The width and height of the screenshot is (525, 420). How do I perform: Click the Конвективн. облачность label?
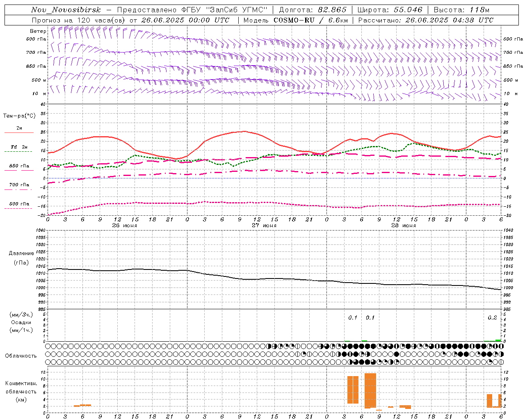(21, 388)
